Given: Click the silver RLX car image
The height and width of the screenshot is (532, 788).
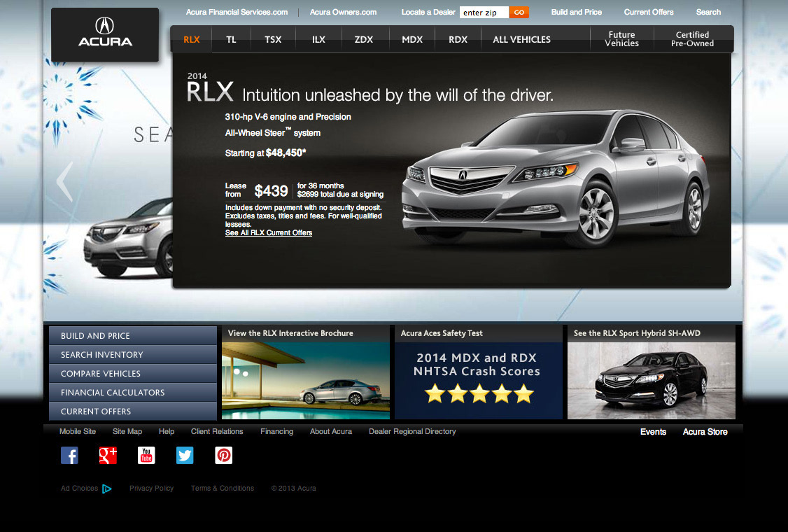Looking at the screenshot, I should click(555, 179).
